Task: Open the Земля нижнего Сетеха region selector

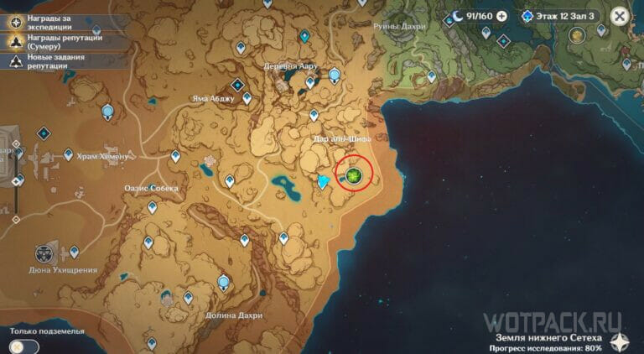Action: (x=548, y=338)
